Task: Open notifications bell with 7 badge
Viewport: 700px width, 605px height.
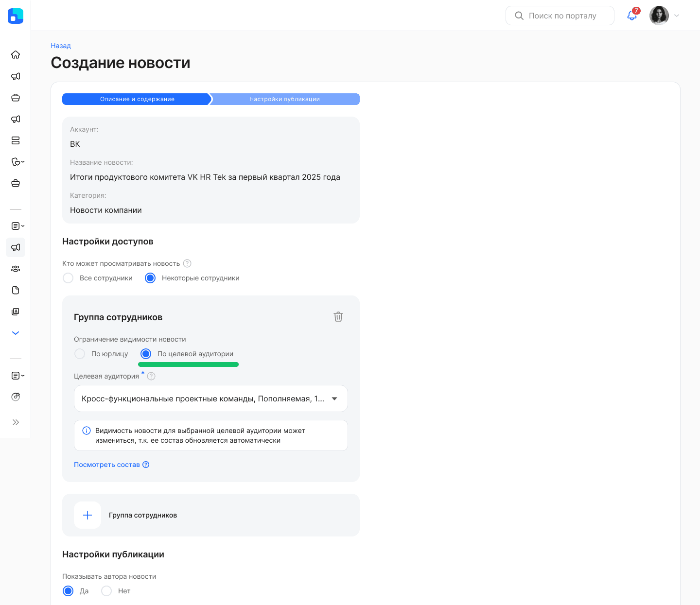Action: point(632,15)
